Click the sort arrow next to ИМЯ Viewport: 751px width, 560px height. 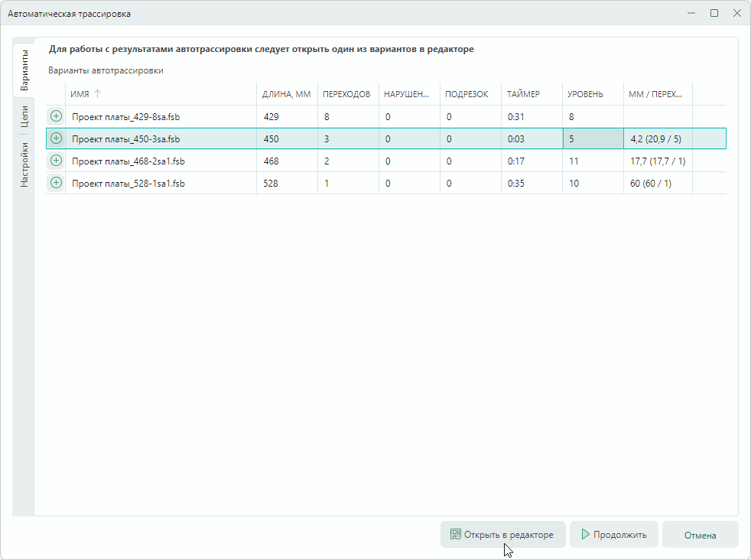pos(97,94)
